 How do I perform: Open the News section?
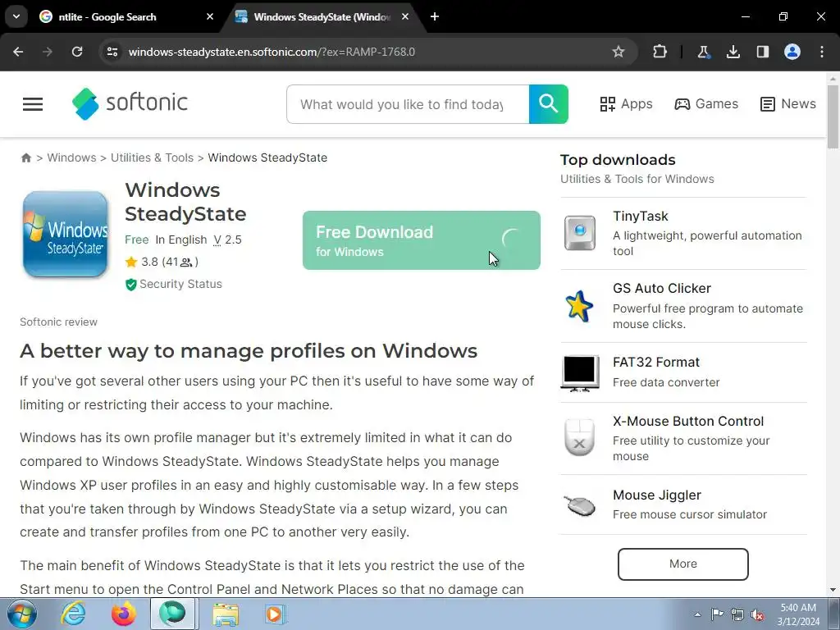coord(788,104)
